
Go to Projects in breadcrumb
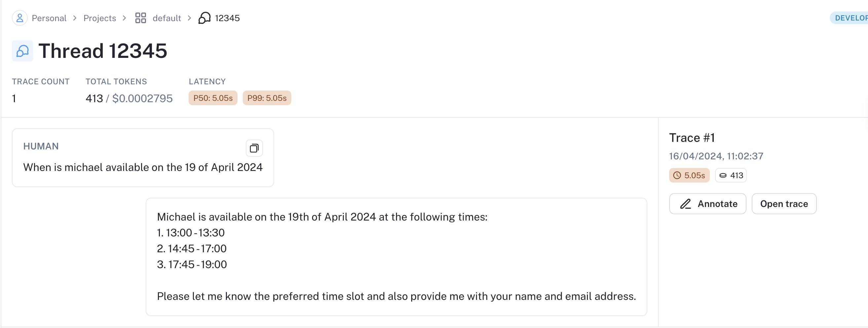pyautogui.click(x=100, y=18)
